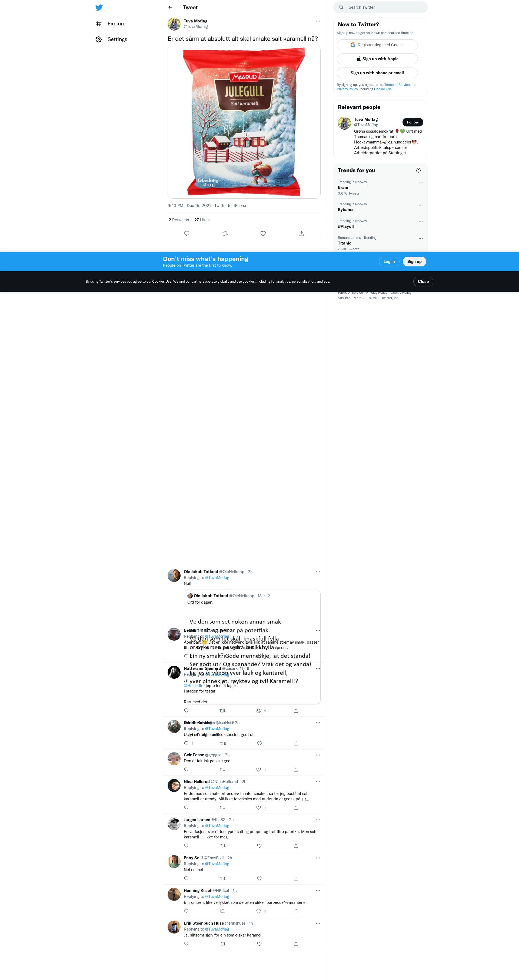The width and height of the screenshot is (519, 980).
Task: Open options for Ole Jakob Totland's reply
Action: [x=318, y=572]
